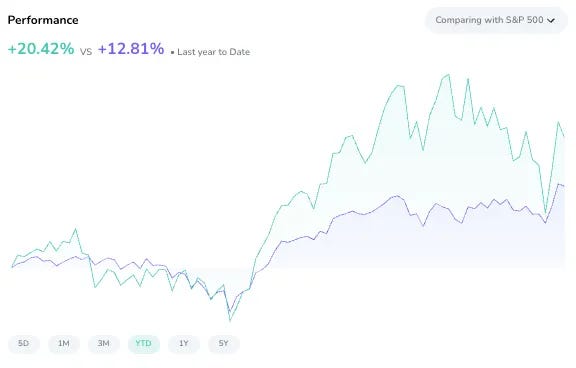Click the purple shaded area under S&P line
Viewport: 576px width, 368px height.
422,246
